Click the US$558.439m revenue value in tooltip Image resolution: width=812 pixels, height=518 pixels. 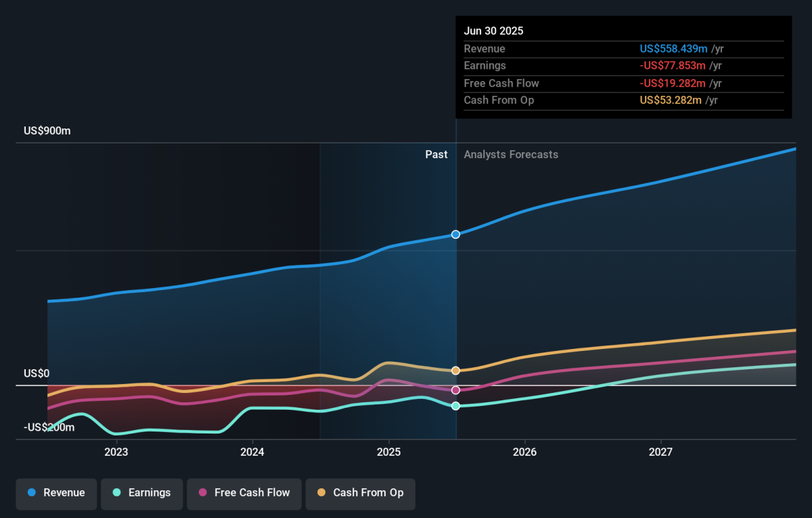pos(673,49)
